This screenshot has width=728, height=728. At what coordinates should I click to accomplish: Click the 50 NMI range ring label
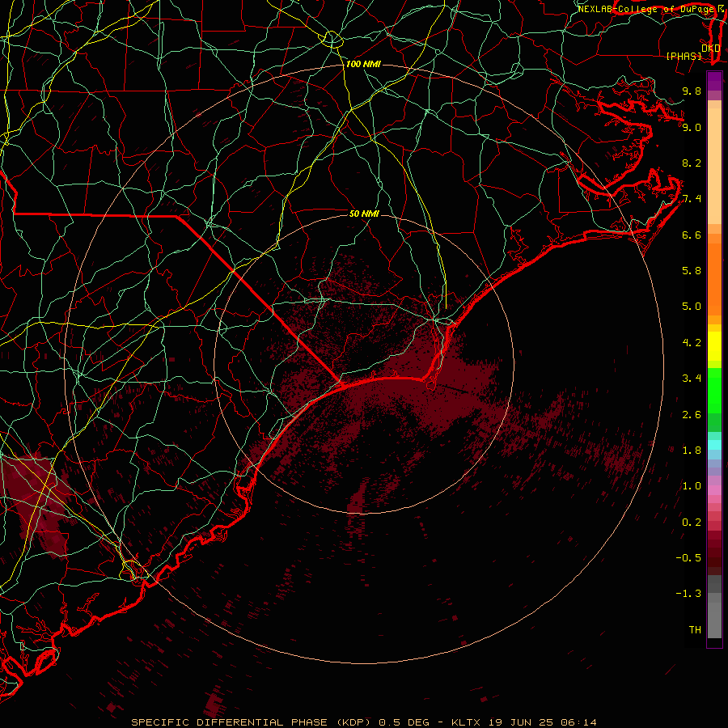pyautogui.click(x=364, y=214)
